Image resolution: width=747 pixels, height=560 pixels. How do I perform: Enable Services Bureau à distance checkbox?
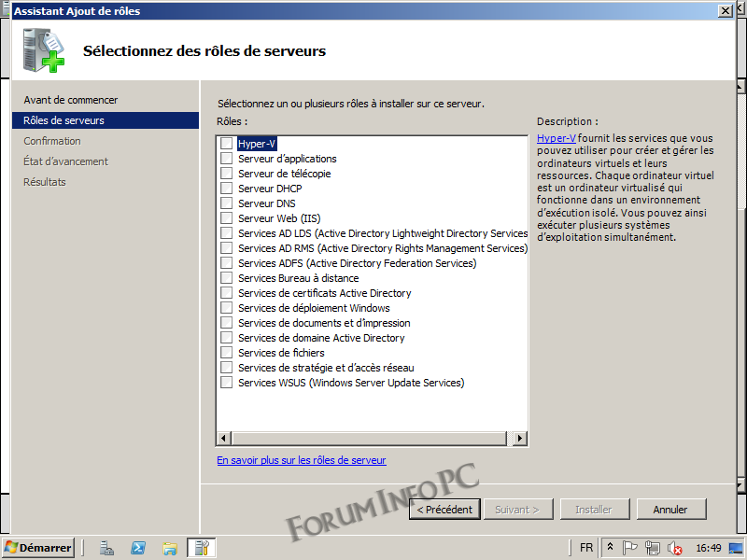pyautogui.click(x=227, y=277)
